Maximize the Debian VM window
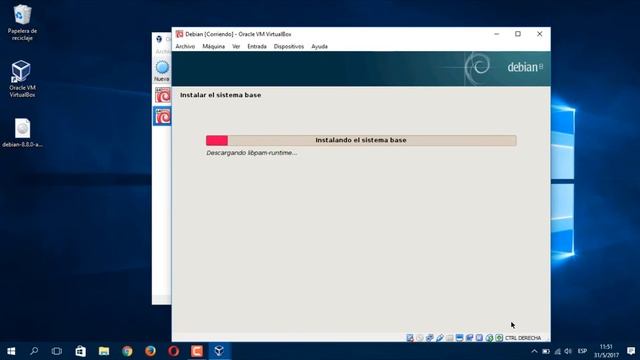Image resolution: width=640 pixels, height=360 pixels. click(518, 34)
